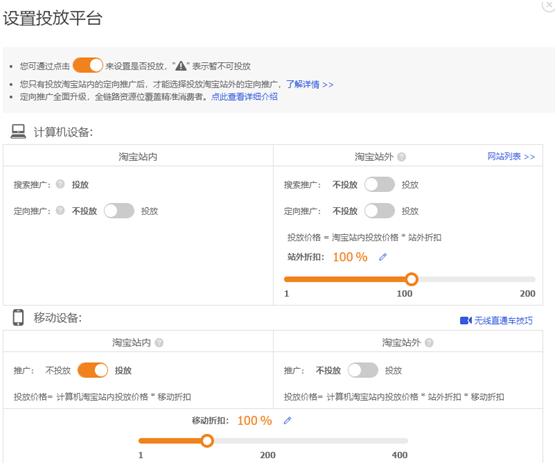
Task: Click the warning triangle icon in the tips
Action: click(181, 66)
